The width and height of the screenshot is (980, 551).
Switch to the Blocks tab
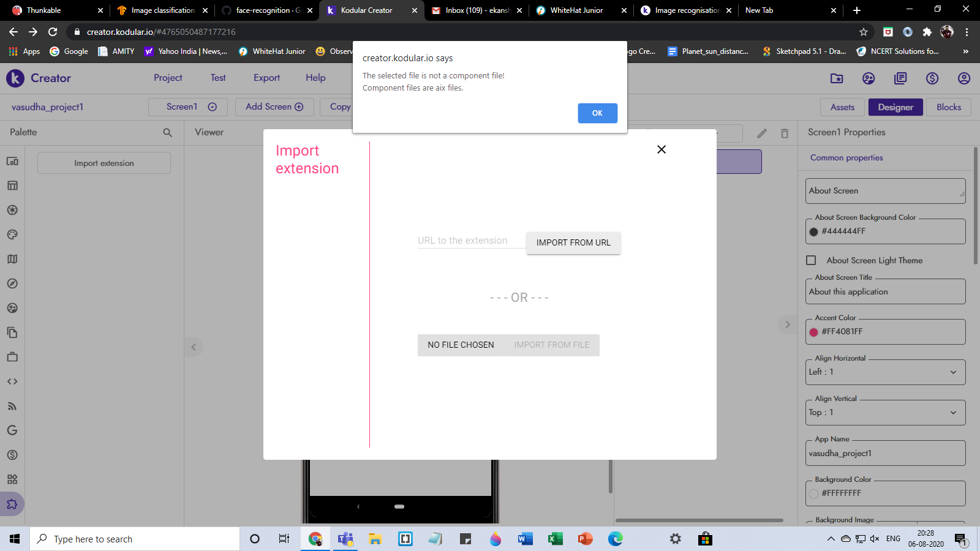click(948, 107)
